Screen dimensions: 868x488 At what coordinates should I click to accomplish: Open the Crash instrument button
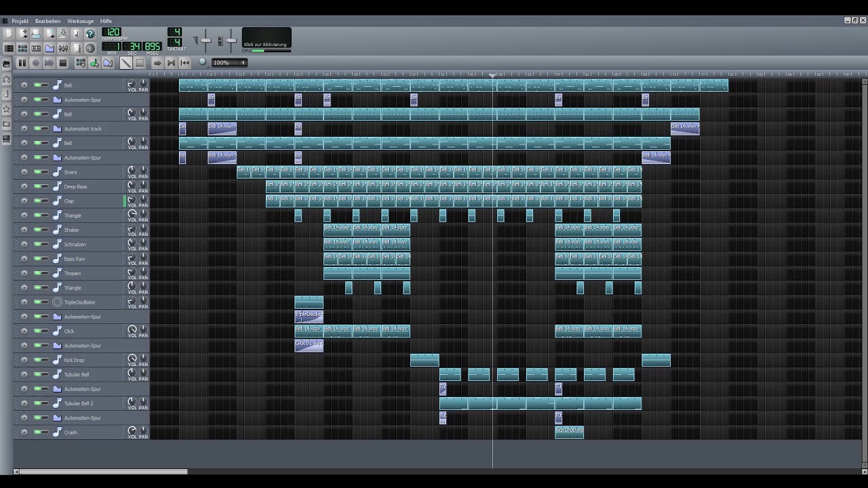point(87,432)
